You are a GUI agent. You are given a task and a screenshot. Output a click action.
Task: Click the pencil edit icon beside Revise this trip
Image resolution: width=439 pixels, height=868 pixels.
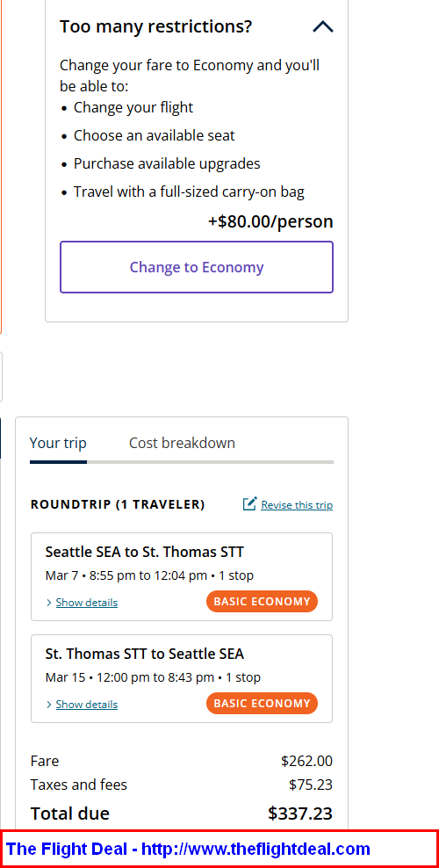click(249, 504)
